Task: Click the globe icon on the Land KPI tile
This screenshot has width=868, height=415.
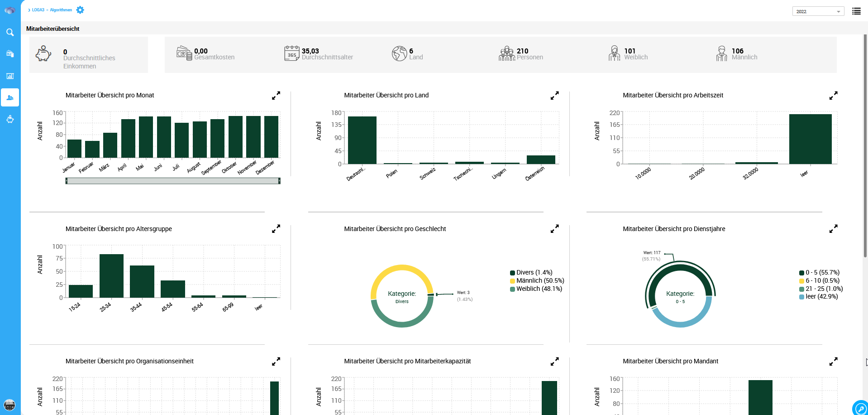Action: [x=400, y=53]
